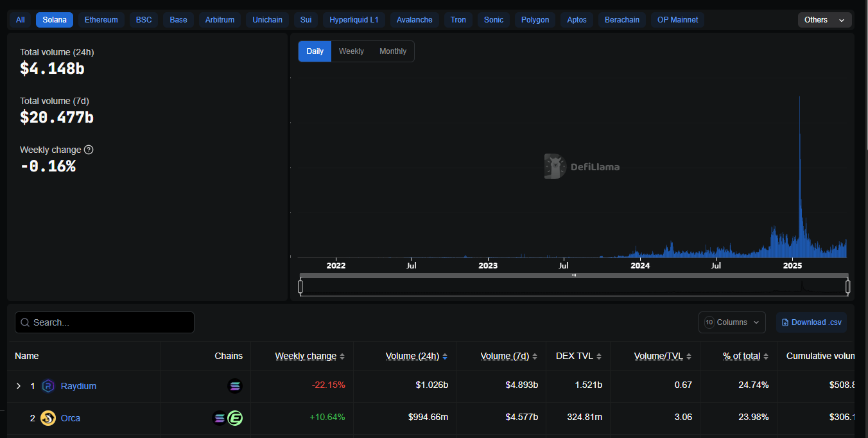Select the BSC chain filter
The height and width of the screenshot is (438, 868).
(x=144, y=20)
